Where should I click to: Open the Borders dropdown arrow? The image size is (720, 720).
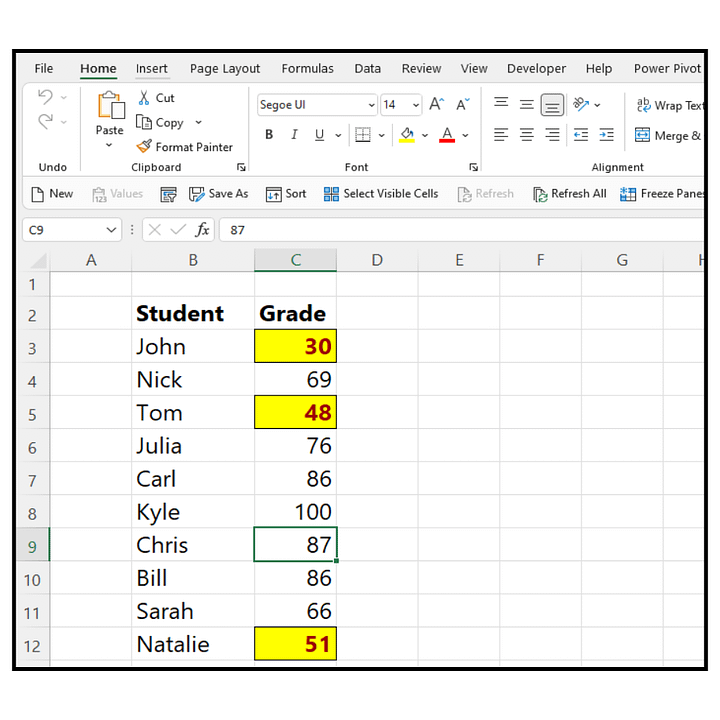(x=382, y=135)
